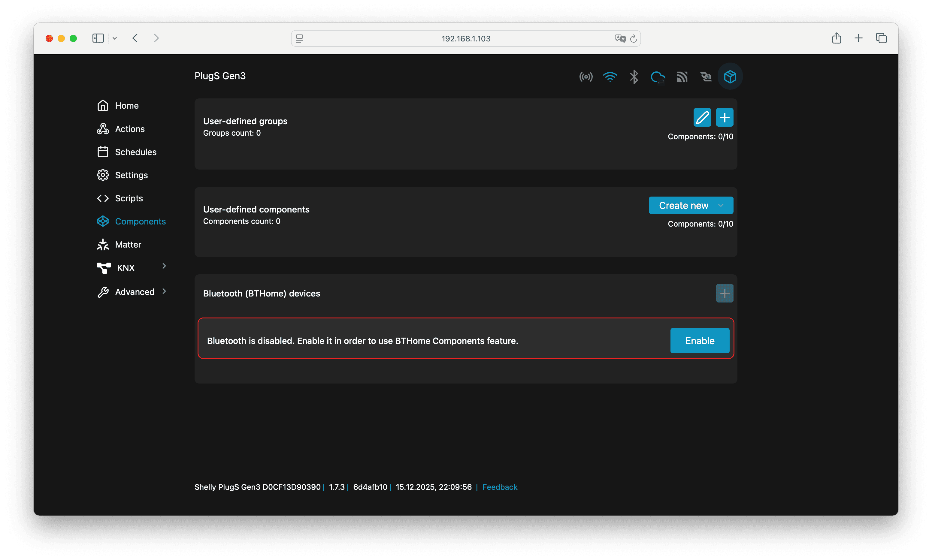
Task: Open cloud connection status icon
Action: 658,77
